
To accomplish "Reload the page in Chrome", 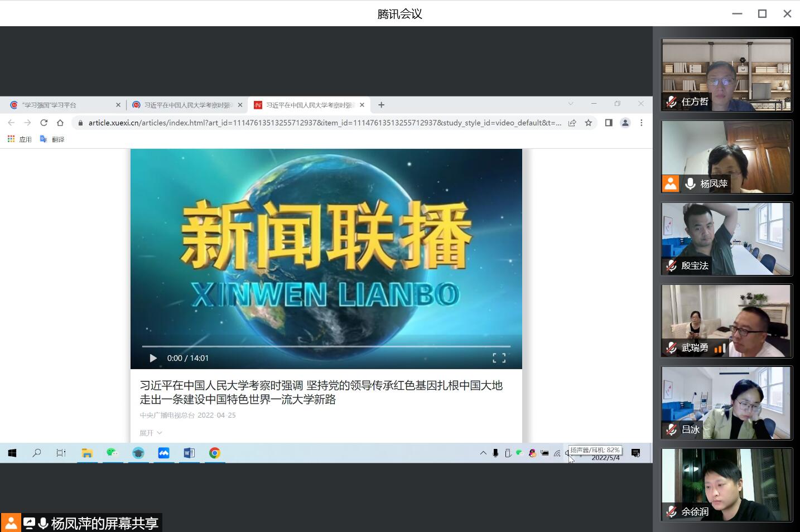I will pos(44,123).
